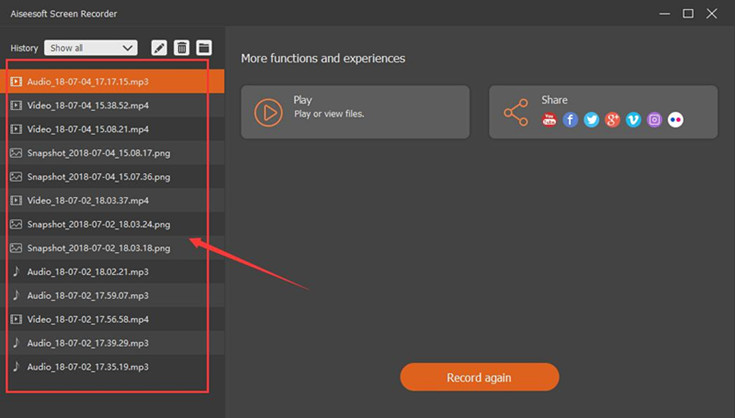Click video icon beside Video_18-07-02_18.03.37.mp4

[16, 201]
